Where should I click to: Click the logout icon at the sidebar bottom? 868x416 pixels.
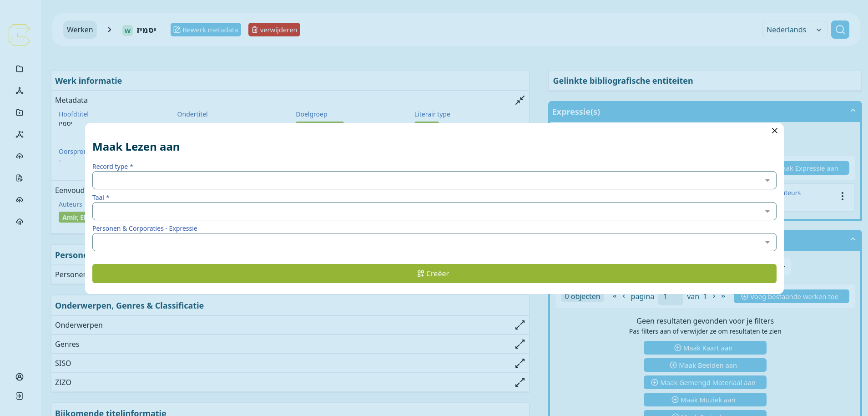click(x=20, y=396)
